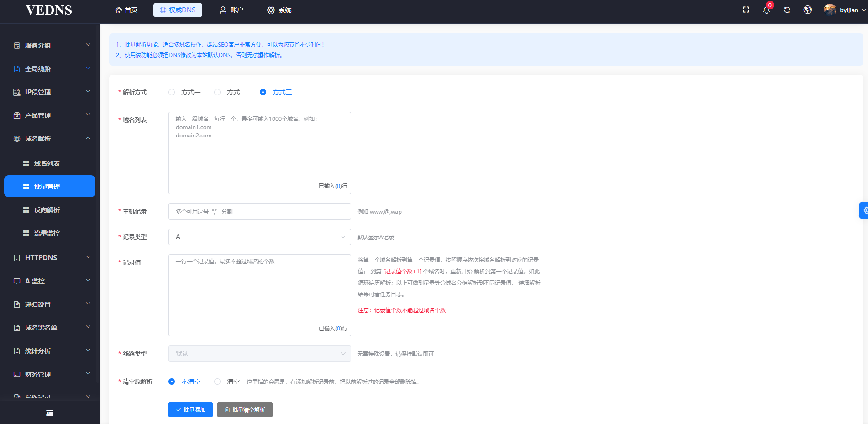Focus the 记录值 textarea
The height and width of the screenshot is (424, 868).
260,295
